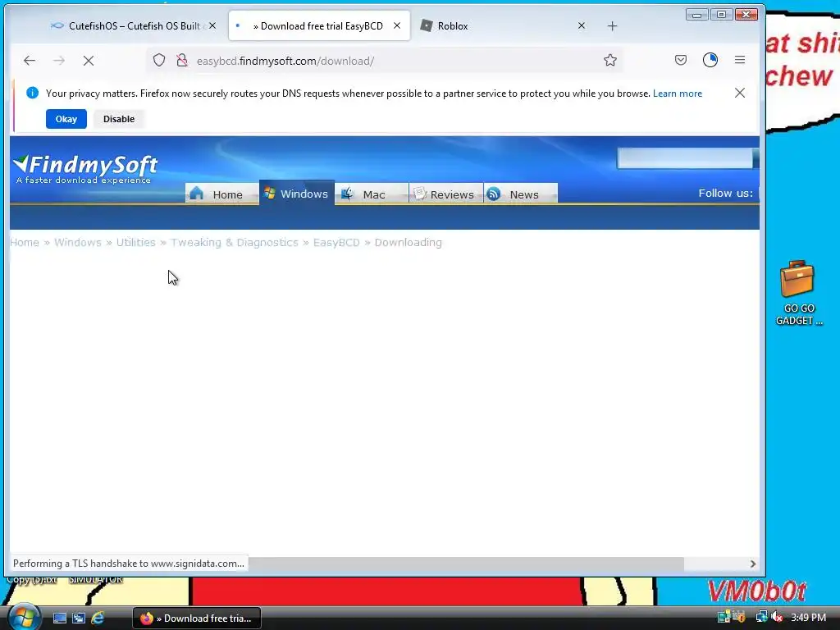840x630 pixels.
Task: Open a new browser tab
Action: click(612, 25)
